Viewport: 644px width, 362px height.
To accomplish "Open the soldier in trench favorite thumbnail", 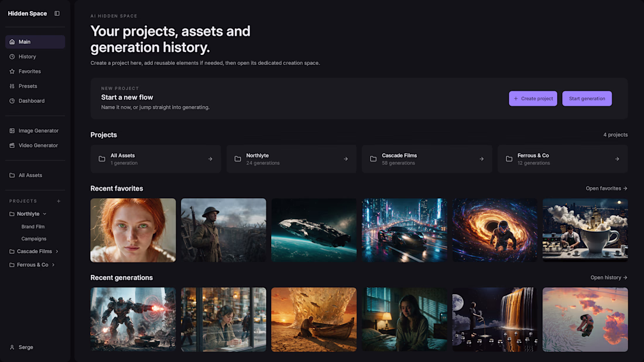I will (224, 230).
